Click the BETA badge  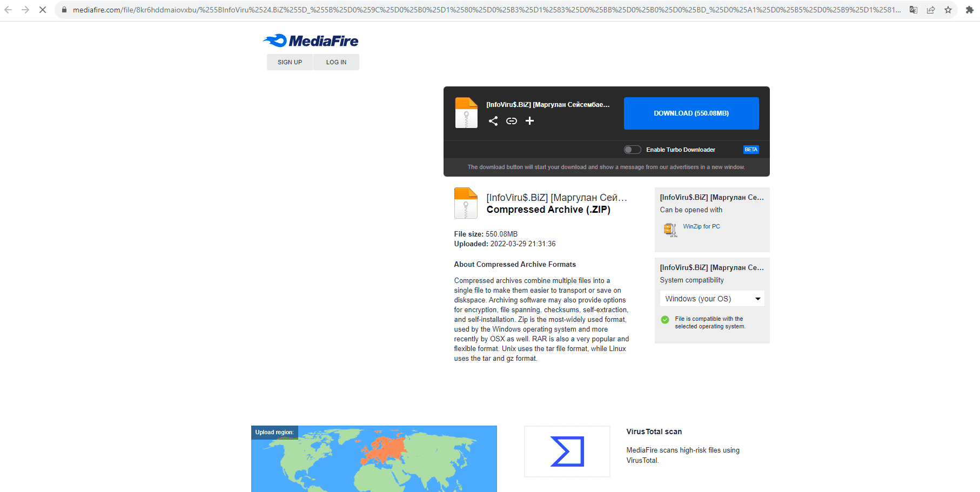pos(751,150)
